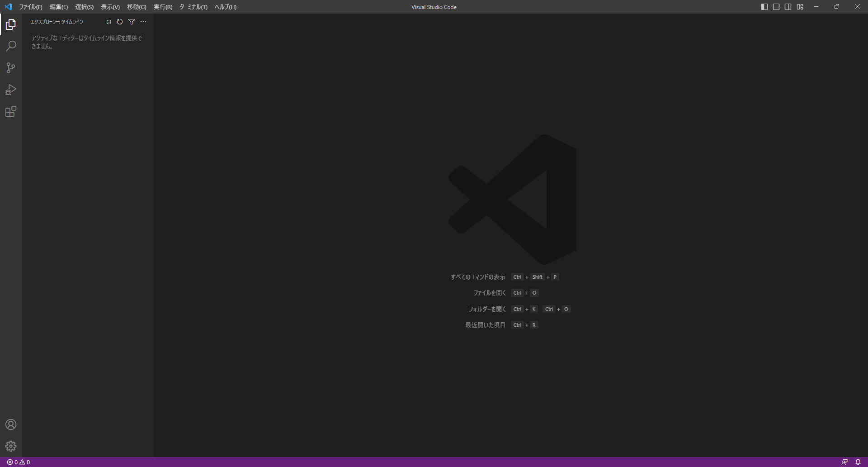Open the 移動(G) menu
868x467 pixels.
137,7
